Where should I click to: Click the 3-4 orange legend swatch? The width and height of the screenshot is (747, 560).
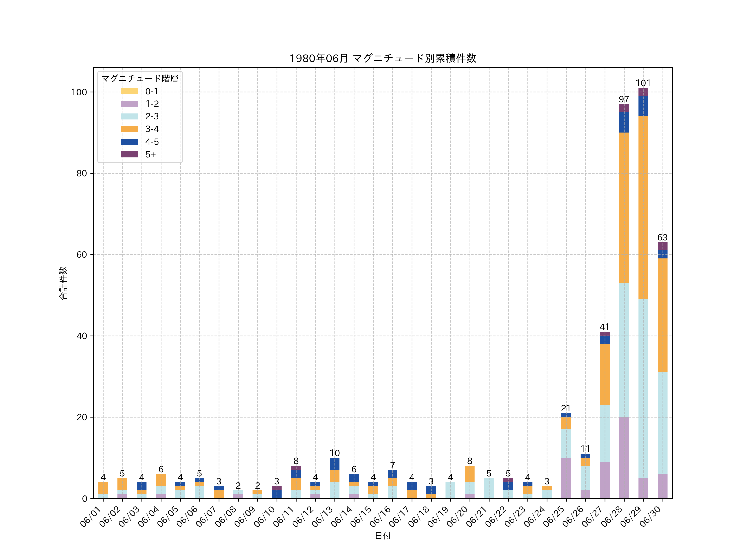click(x=129, y=129)
